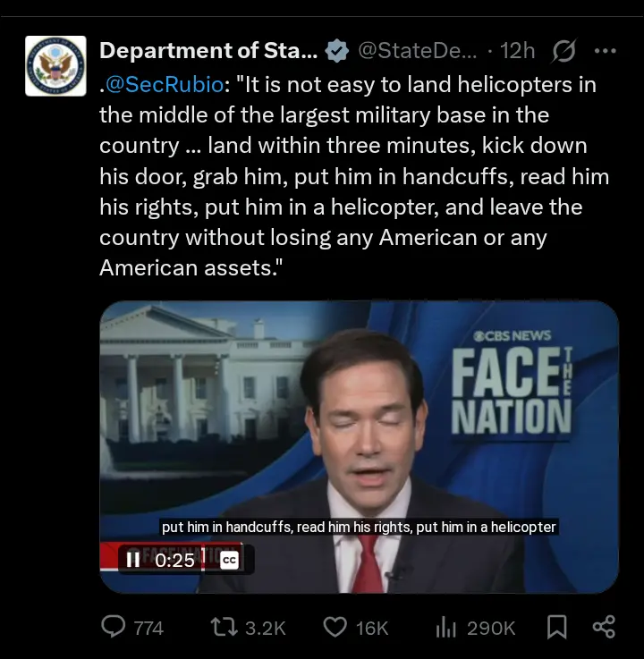The height and width of the screenshot is (659, 644).
Task: Share the post using share icon
Action: point(605,628)
